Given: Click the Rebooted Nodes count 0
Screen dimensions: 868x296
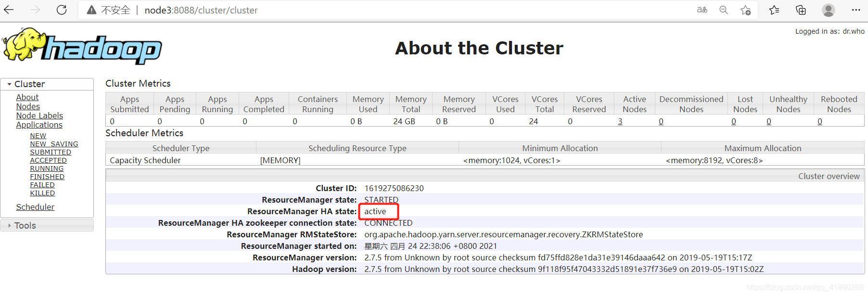Looking at the screenshot, I should point(820,121).
